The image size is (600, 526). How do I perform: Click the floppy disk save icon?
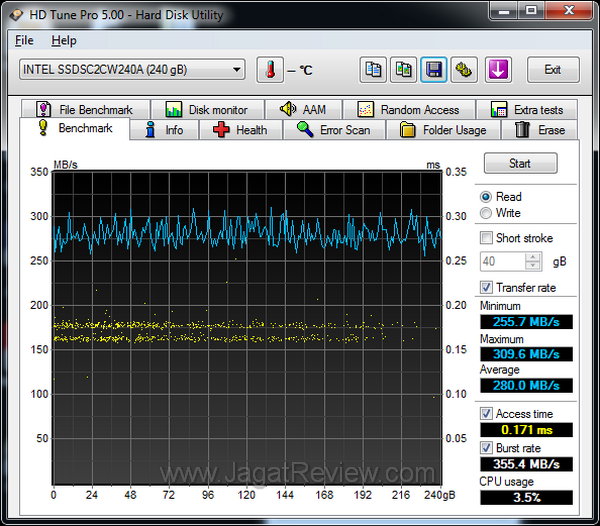[x=434, y=69]
